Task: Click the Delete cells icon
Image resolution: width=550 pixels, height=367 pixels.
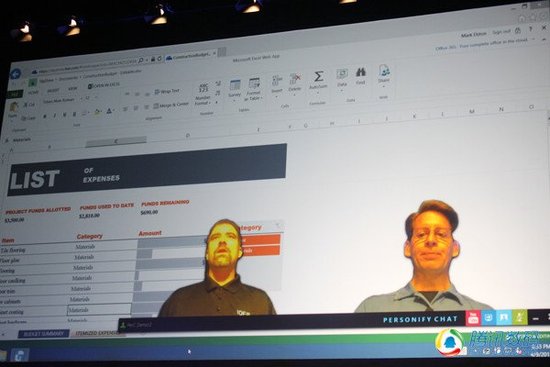Action: (x=295, y=80)
